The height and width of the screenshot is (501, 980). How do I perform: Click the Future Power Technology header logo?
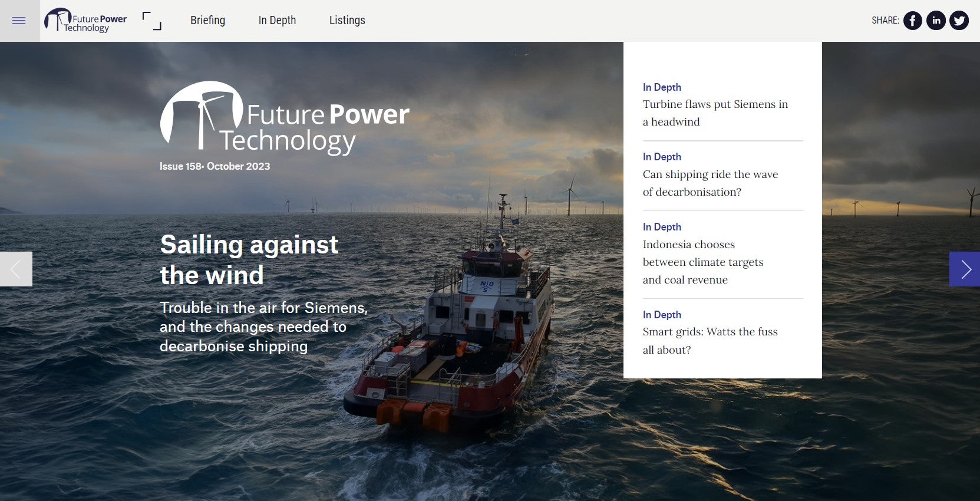86,21
